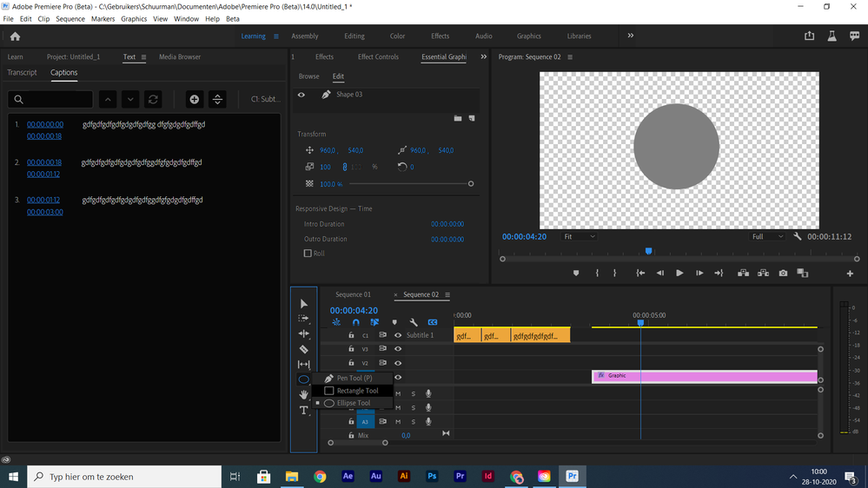The image size is (868, 488).
Task: Expand hidden panel tabs chevron
Action: 483,57
